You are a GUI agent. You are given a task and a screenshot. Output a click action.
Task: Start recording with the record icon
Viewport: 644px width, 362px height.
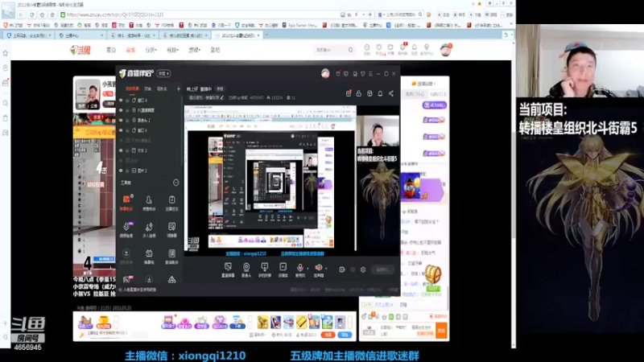[x=341, y=269]
